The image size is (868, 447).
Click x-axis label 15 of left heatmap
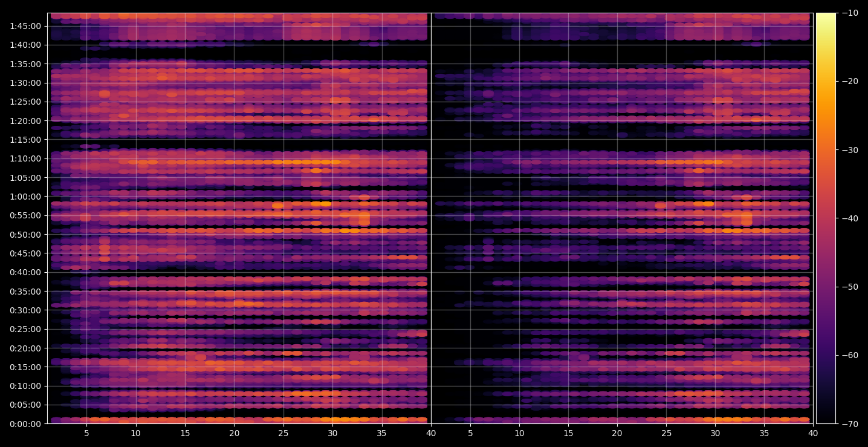click(x=185, y=433)
